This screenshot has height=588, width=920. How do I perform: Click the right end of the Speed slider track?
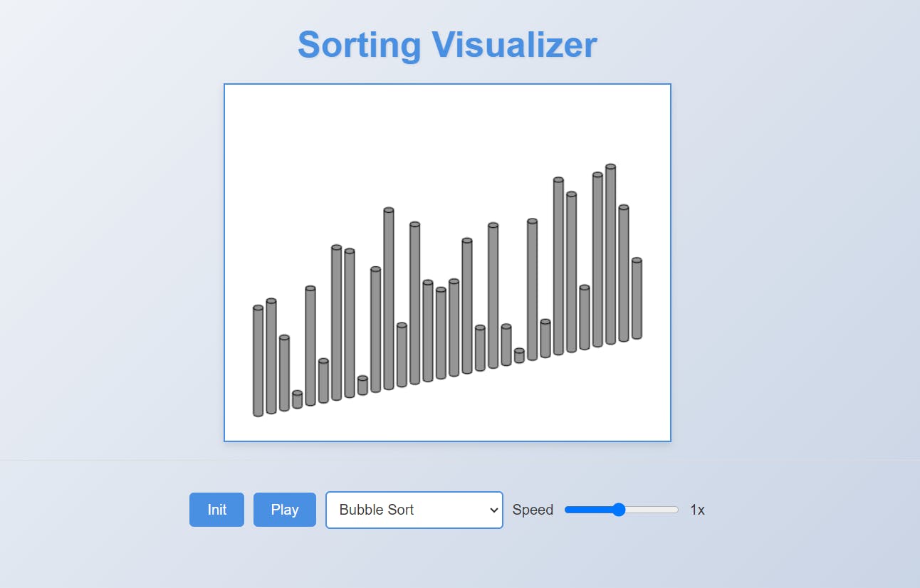pyautogui.click(x=676, y=510)
